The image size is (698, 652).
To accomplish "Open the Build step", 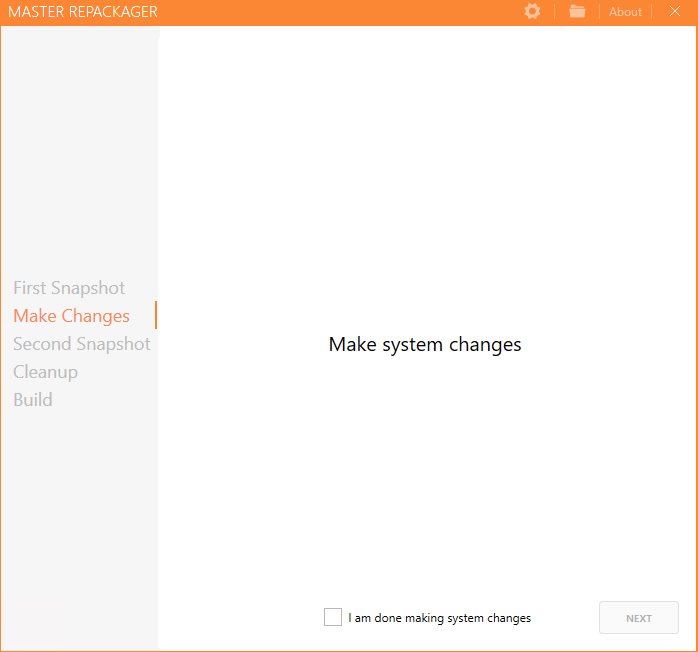I will (33, 400).
